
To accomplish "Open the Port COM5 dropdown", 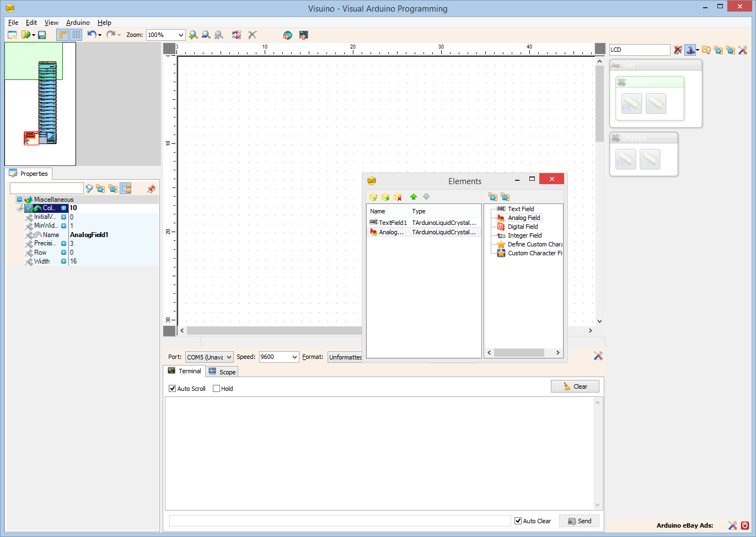I will (229, 357).
